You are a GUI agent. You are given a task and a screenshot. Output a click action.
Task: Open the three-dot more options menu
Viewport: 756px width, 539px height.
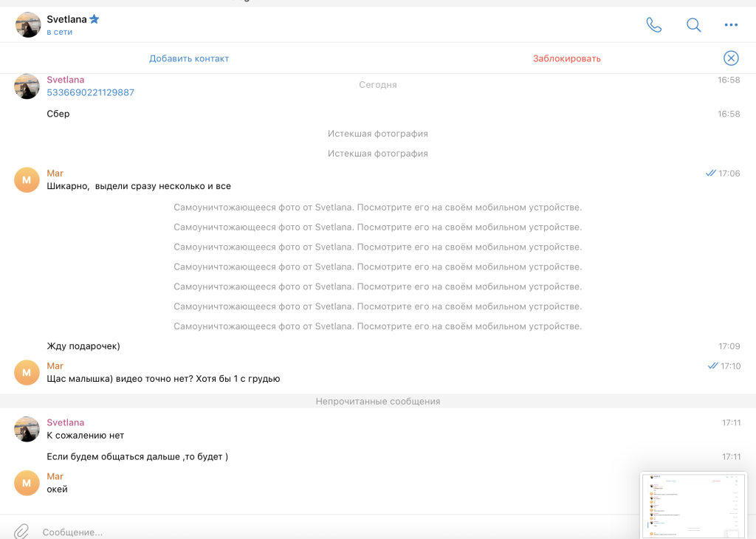coord(731,24)
